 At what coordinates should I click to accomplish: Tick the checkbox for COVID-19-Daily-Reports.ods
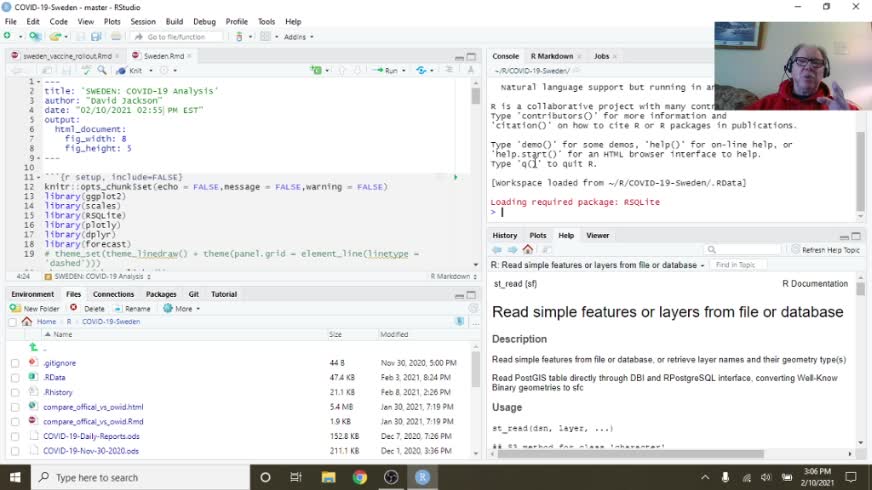[15, 437]
